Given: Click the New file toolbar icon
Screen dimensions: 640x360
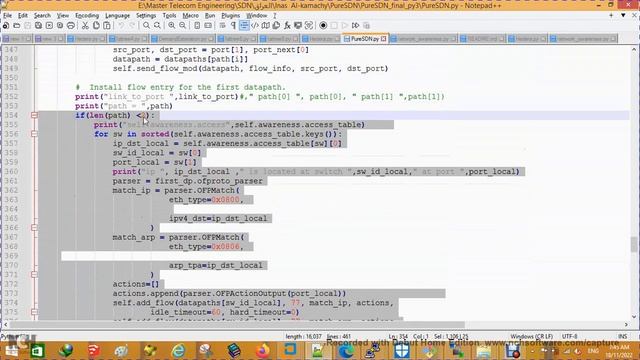Looking at the screenshot, I should click(x=6, y=25).
